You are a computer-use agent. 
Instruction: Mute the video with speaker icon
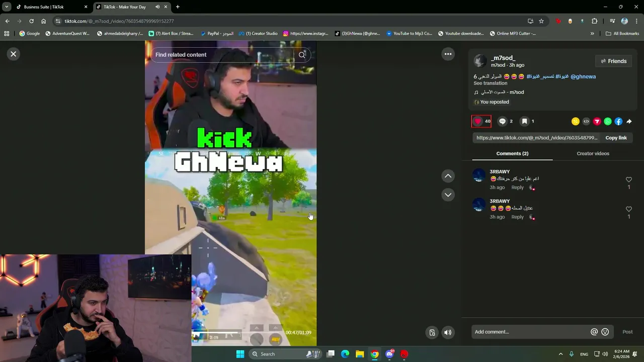(448, 332)
